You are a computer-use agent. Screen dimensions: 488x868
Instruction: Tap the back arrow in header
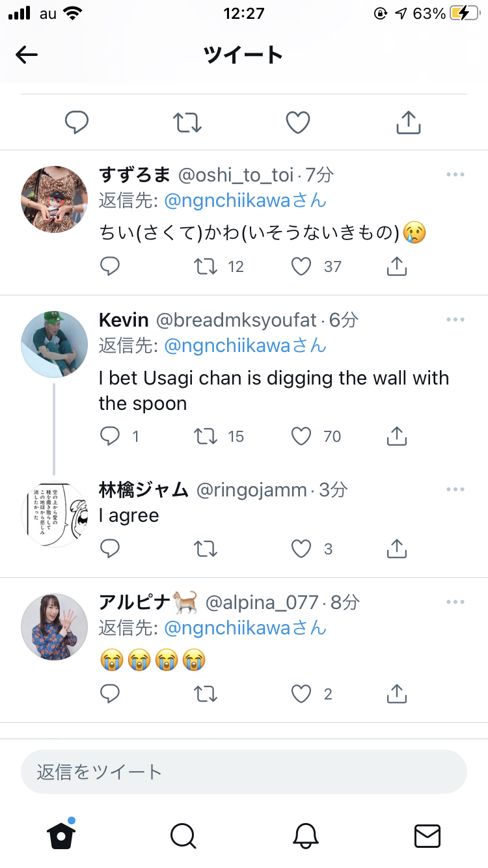(x=27, y=55)
